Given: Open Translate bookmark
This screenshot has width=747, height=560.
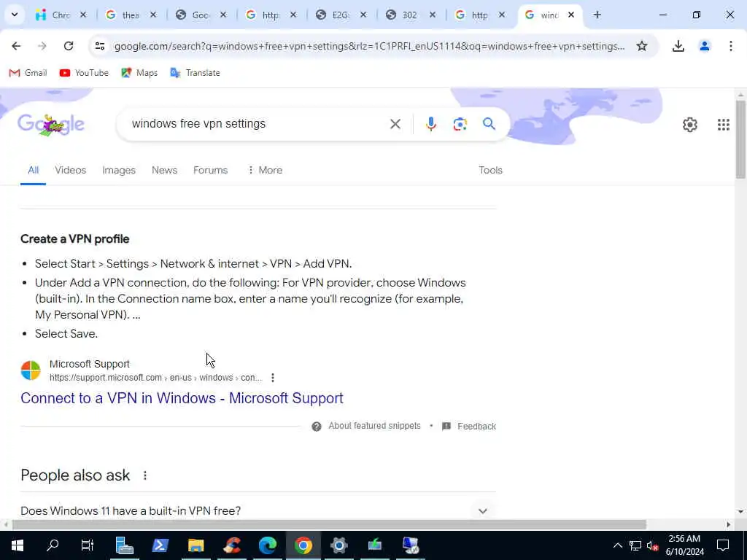Looking at the screenshot, I should click(195, 73).
